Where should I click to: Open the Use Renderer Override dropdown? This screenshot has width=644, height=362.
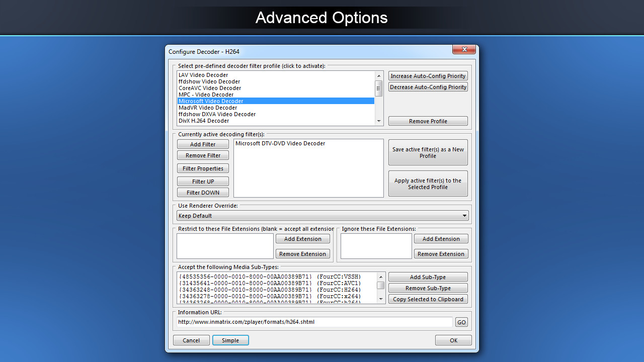pos(464,215)
